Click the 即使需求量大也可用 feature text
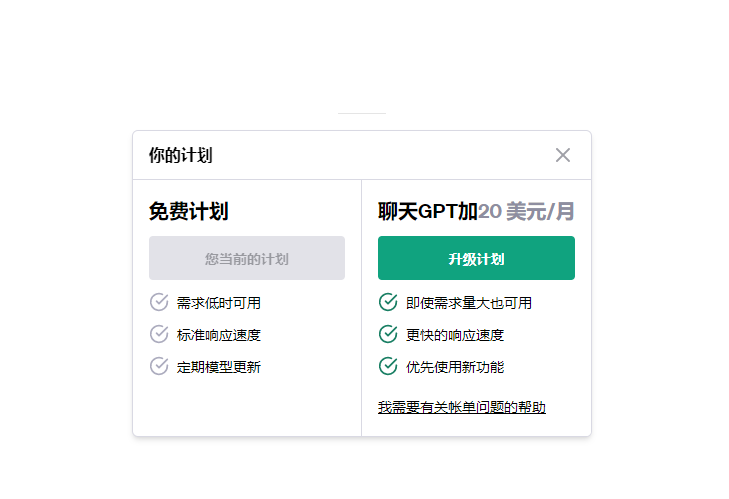Viewport: 729px width, 499px height. point(469,303)
